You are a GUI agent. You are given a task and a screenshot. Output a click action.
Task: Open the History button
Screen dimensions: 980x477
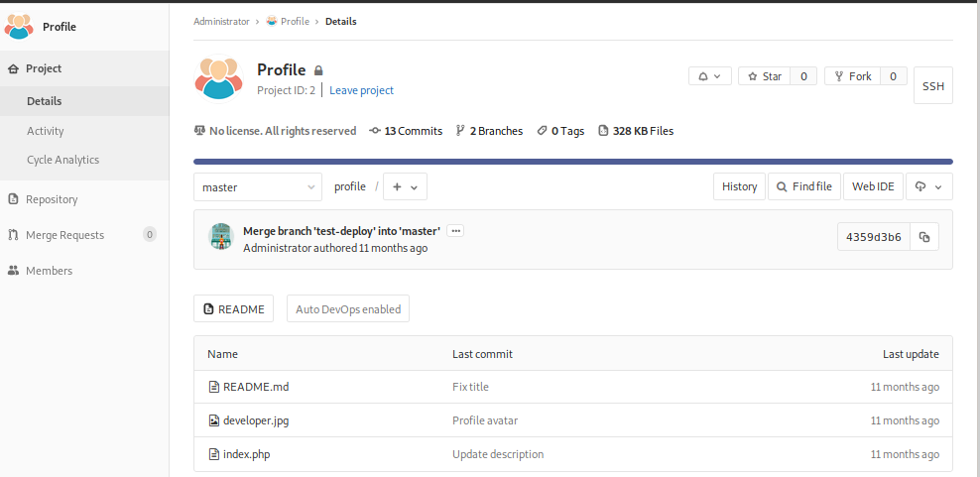click(x=739, y=186)
